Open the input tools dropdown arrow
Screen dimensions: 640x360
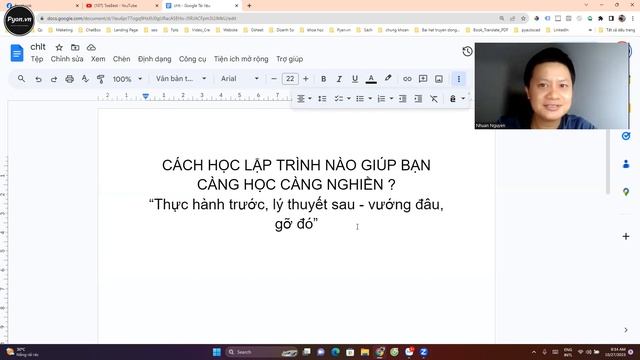pyautogui.click(x=463, y=98)
